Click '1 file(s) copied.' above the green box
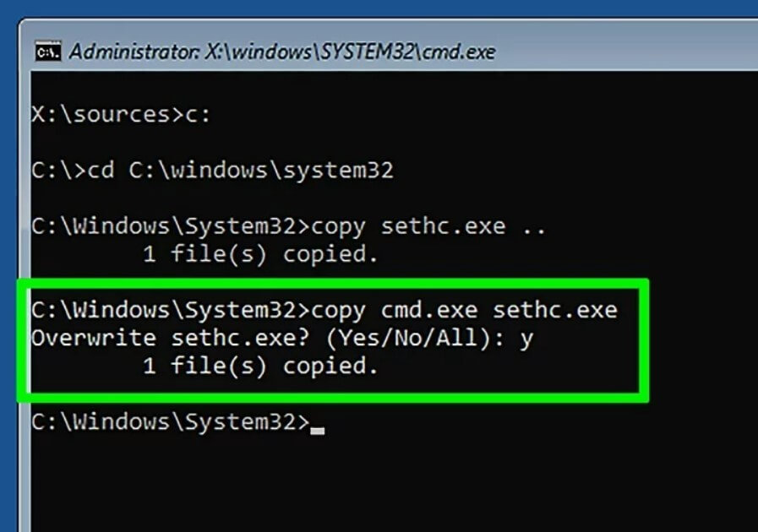758x532 pixels. [260, 255]
